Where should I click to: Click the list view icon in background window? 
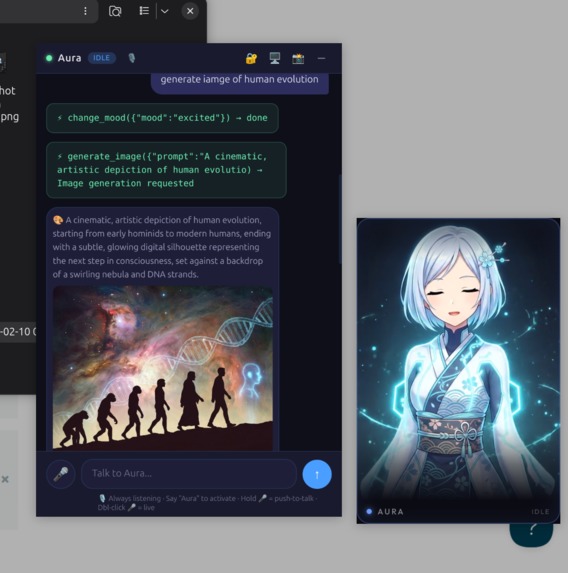144,11
